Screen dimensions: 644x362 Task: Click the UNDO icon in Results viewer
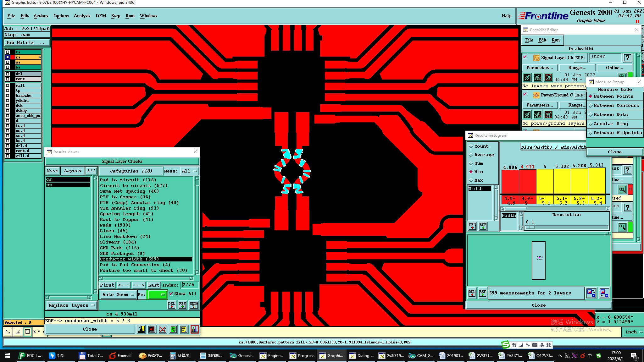[193, 305]
